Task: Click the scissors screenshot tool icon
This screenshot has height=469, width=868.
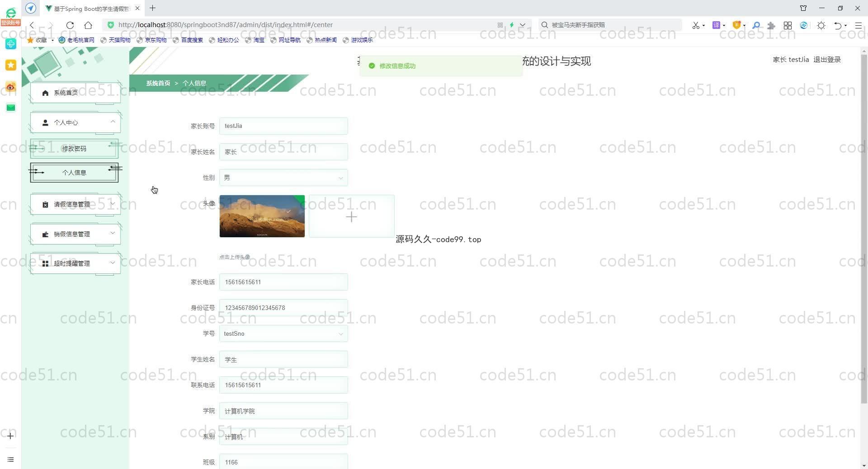Action: click(695, 25)
